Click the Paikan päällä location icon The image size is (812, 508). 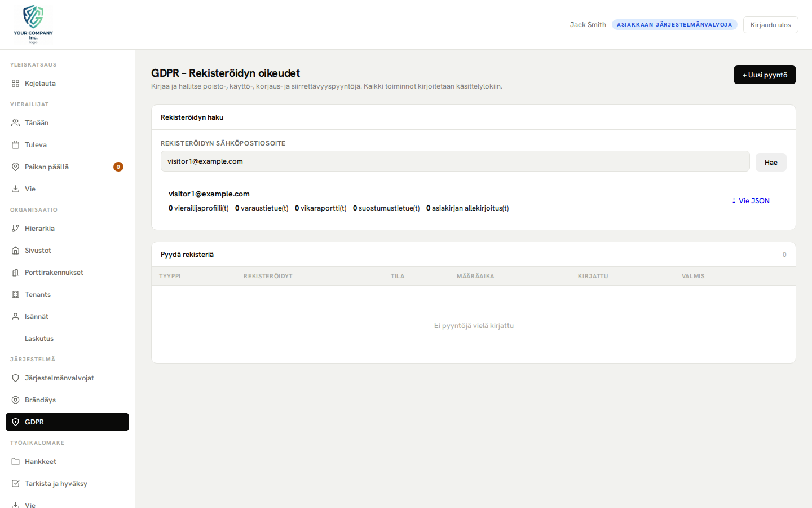click(15, 167)
